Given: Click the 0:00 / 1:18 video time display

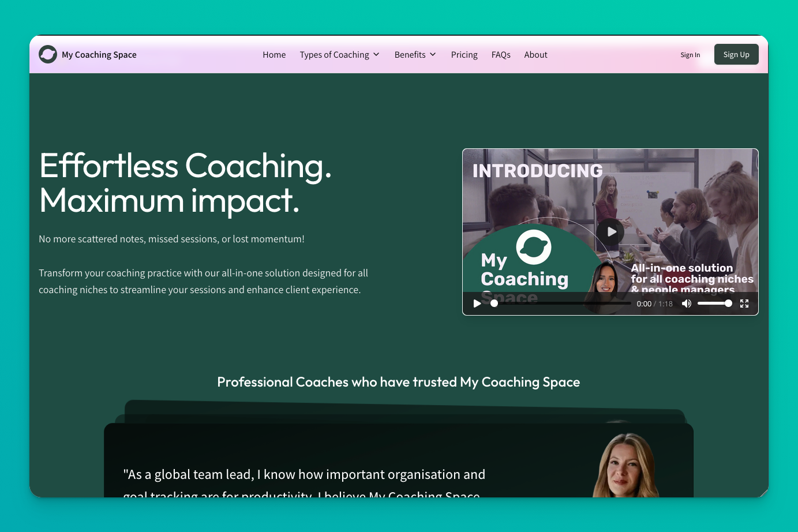Looking at the screenshot, I should pyautogui.click(x=654, y=304).
